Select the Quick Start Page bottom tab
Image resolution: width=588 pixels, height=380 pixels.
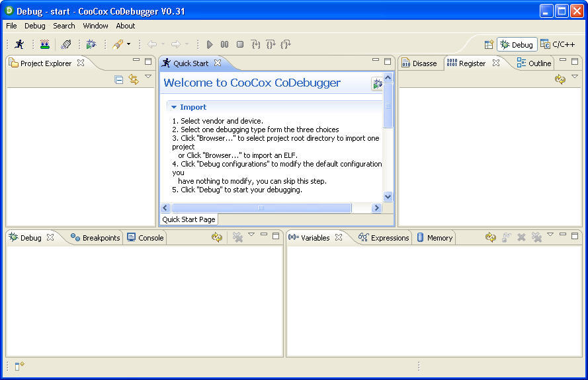[x=189, y=219]
